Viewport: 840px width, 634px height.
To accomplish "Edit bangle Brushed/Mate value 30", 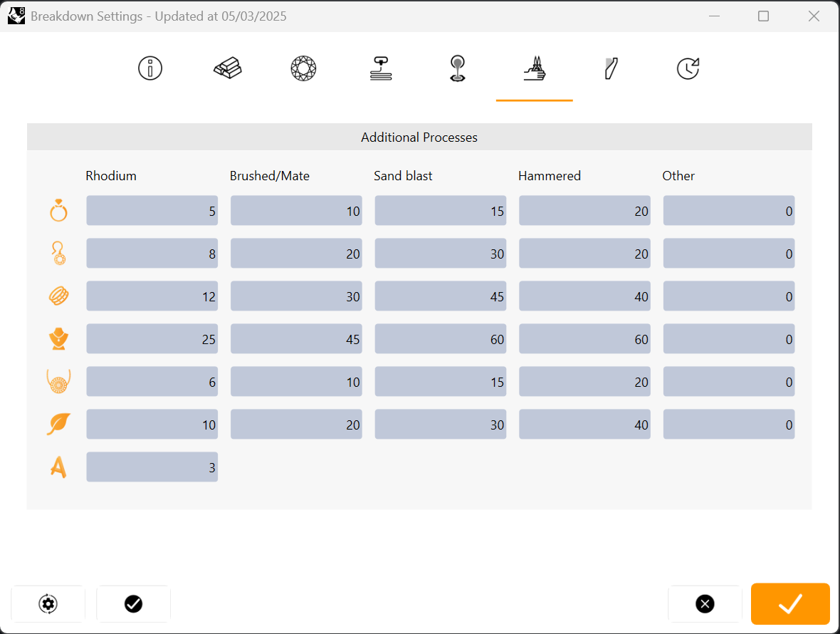I will [x=296, y=296].
